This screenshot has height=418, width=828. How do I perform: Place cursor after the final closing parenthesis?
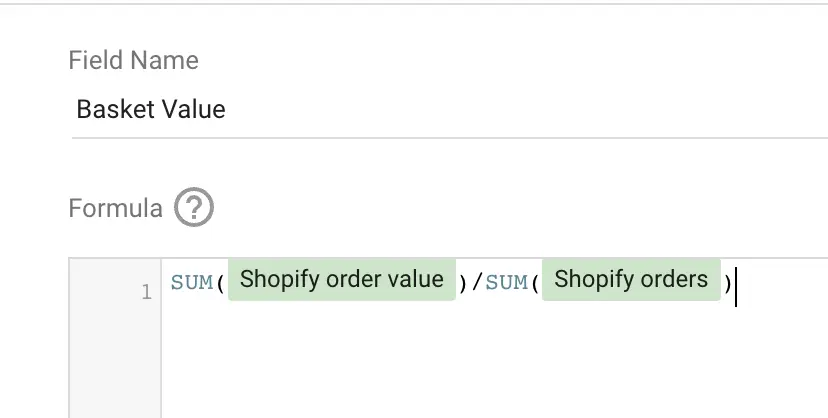point(735,286)
